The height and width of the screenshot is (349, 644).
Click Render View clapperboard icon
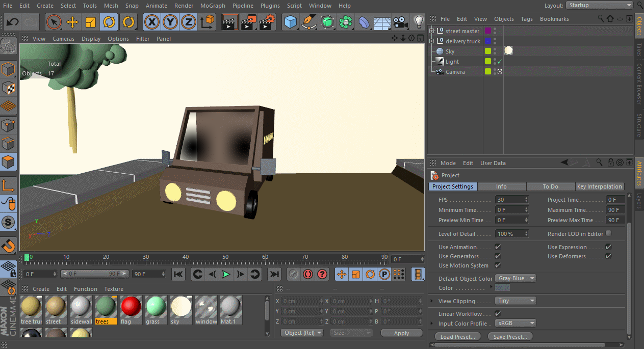click(230, 22)
